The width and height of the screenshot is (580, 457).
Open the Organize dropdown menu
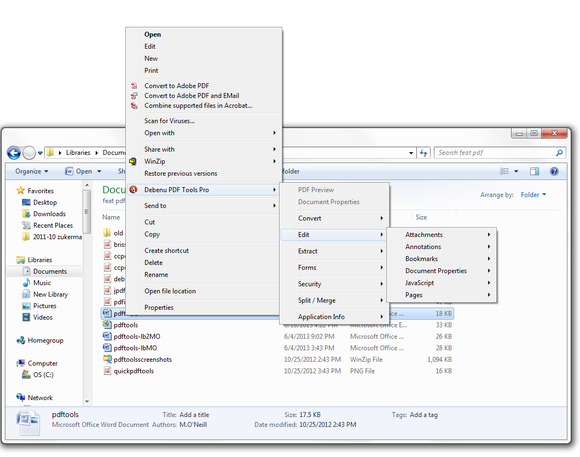[x=31, y=171]
